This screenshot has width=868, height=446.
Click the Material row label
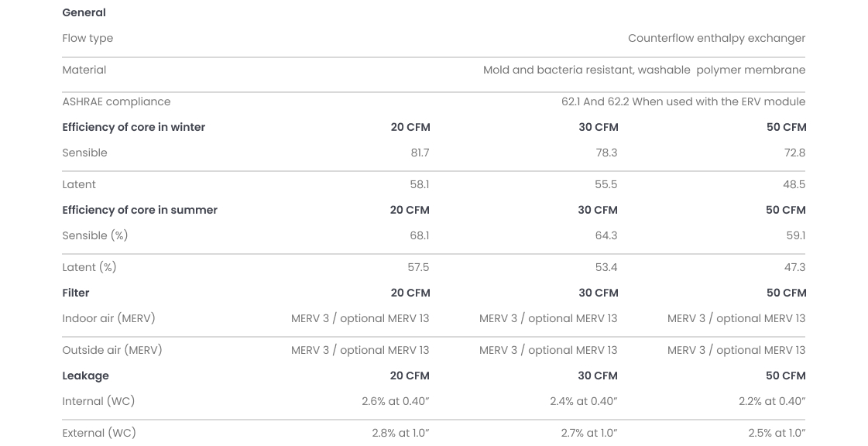point(84,70)
